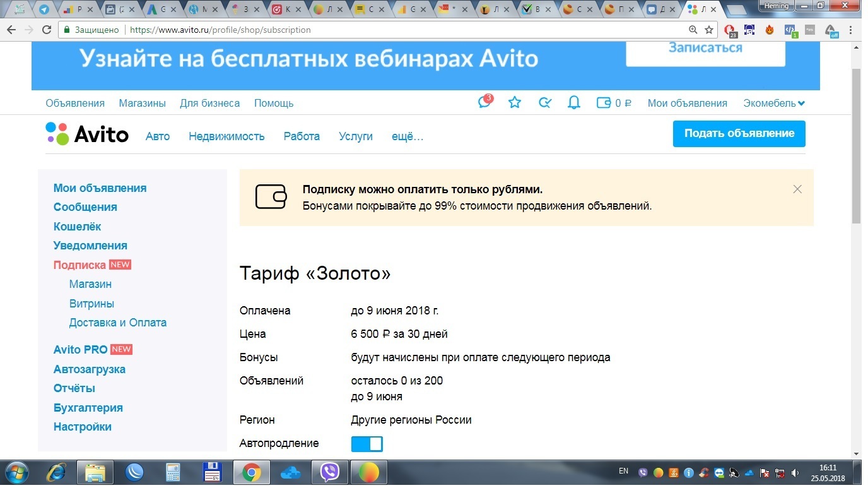Open the Авто category
The image size is (868, 495).
158,136
